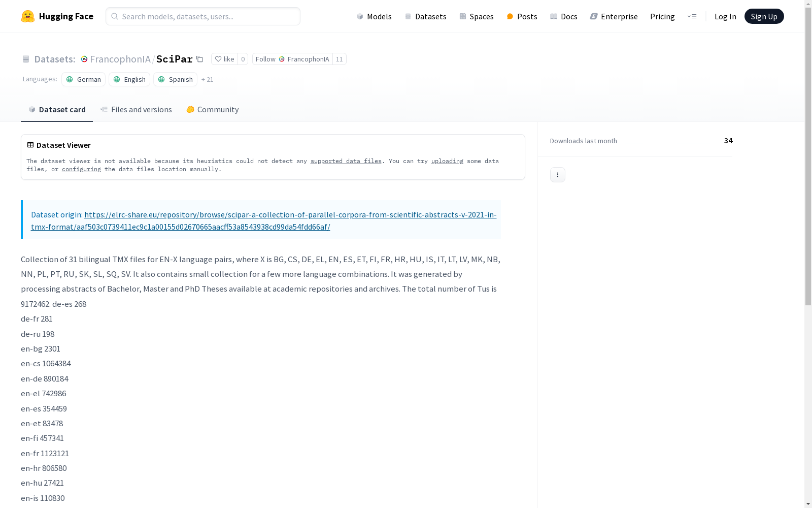Screen dimensions: 812x508
Task: Visit the Enterprise page
Action: click(x=614, y=16)
